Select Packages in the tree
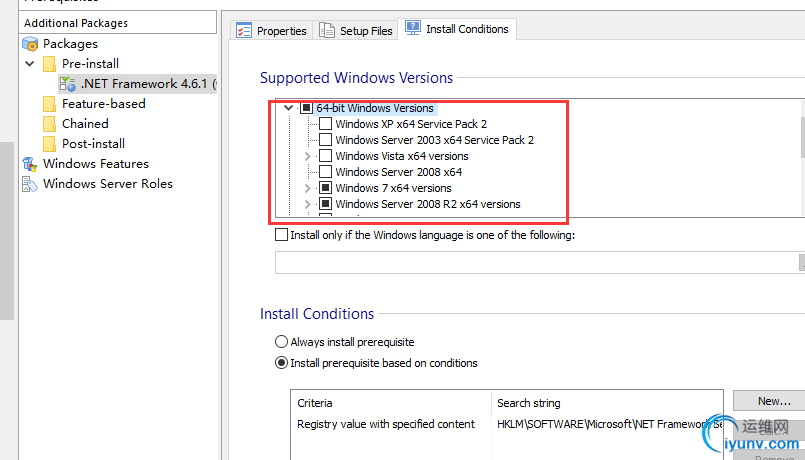 coord(70,44)
